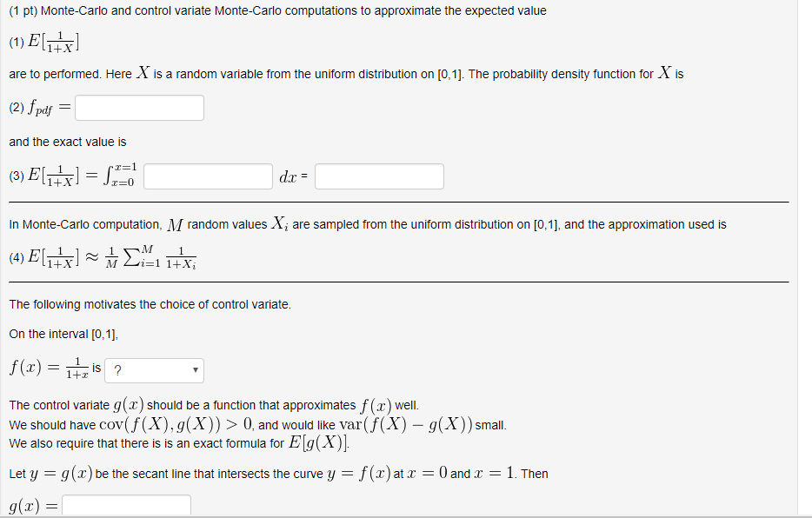The image size is (812, 518).
Task: Click the g(x) answer input field
Action: 126,504
